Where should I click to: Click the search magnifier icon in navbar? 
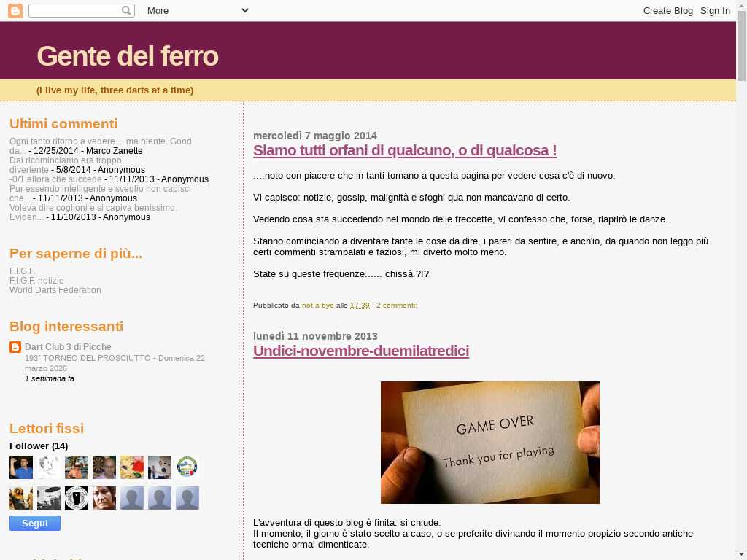coord(126,10)
